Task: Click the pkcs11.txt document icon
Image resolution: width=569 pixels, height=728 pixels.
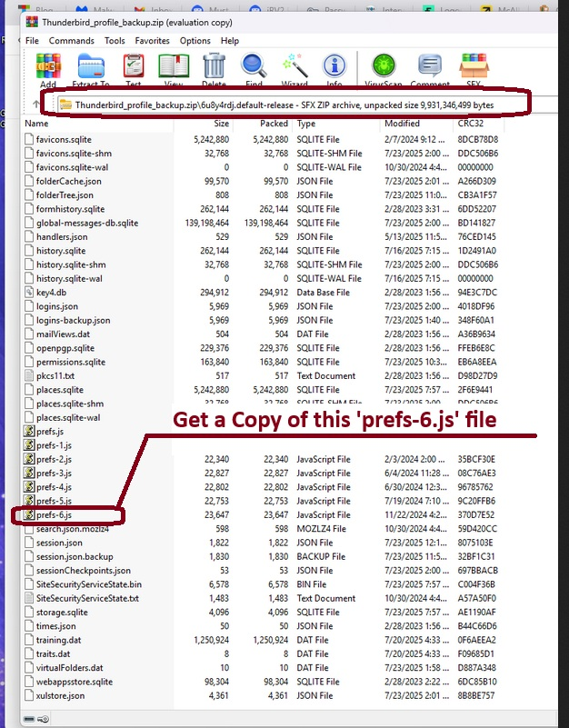Action: 29,375
